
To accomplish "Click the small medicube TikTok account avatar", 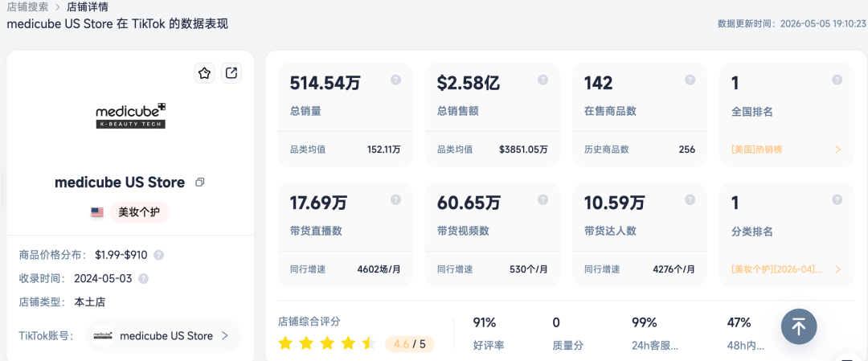I will click(103, 335).
